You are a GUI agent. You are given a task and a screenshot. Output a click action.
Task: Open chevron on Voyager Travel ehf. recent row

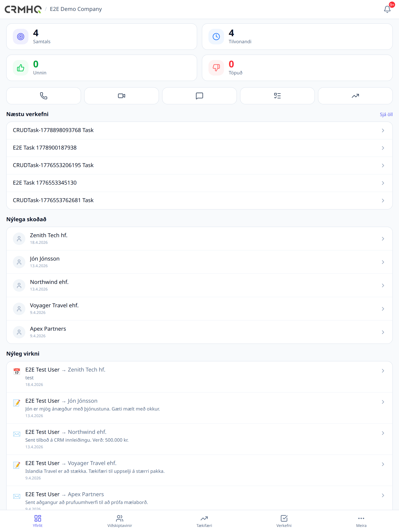(383, 309)
